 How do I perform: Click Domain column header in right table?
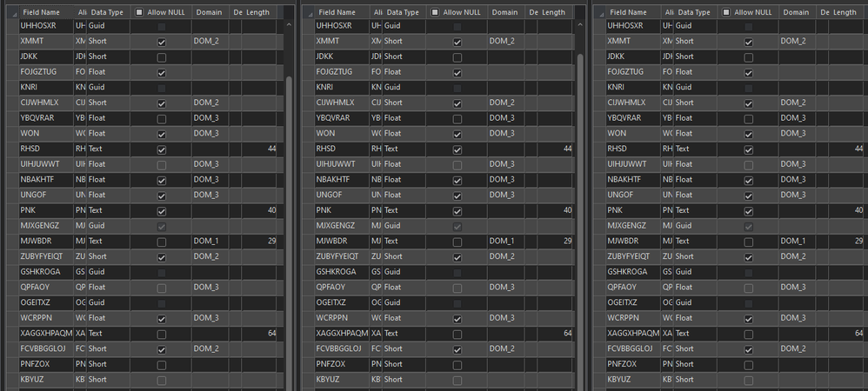(x=798, y=12)
